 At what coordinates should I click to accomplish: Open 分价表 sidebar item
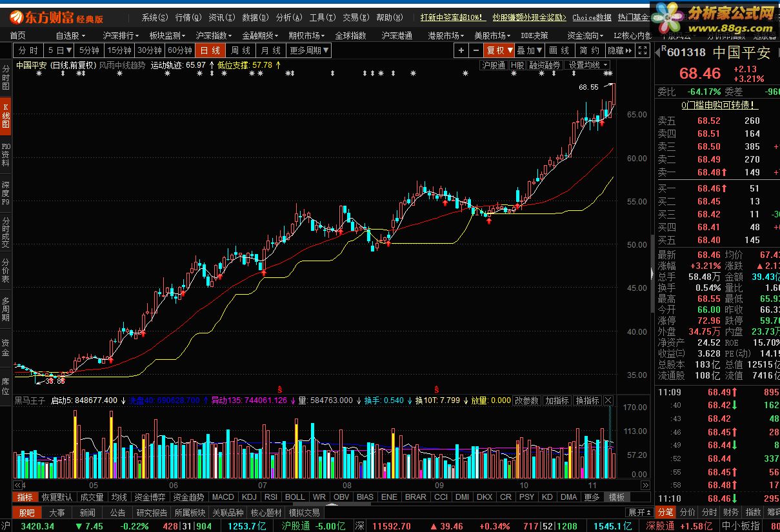pyautogui.click(x=6, y=271)
